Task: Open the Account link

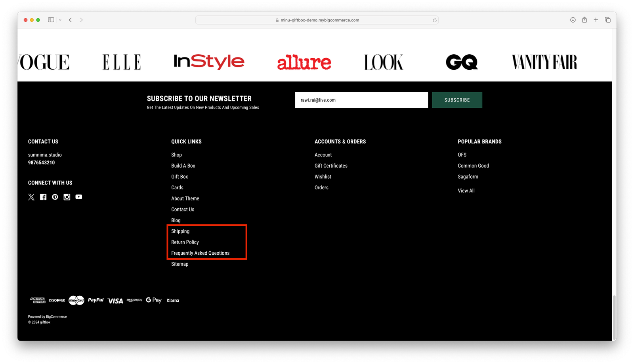Action: (323, 155)
